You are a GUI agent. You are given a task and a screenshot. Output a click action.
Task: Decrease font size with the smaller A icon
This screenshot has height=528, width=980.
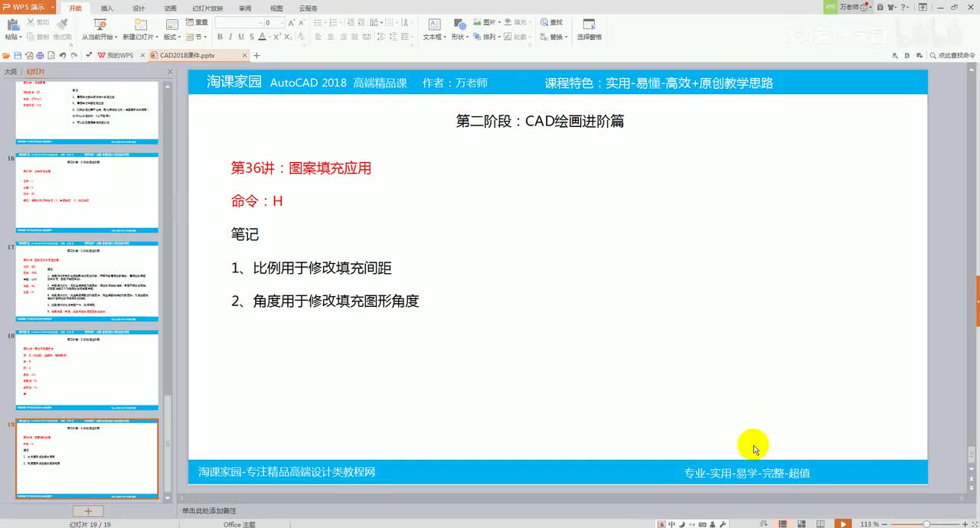pos(302,23)
